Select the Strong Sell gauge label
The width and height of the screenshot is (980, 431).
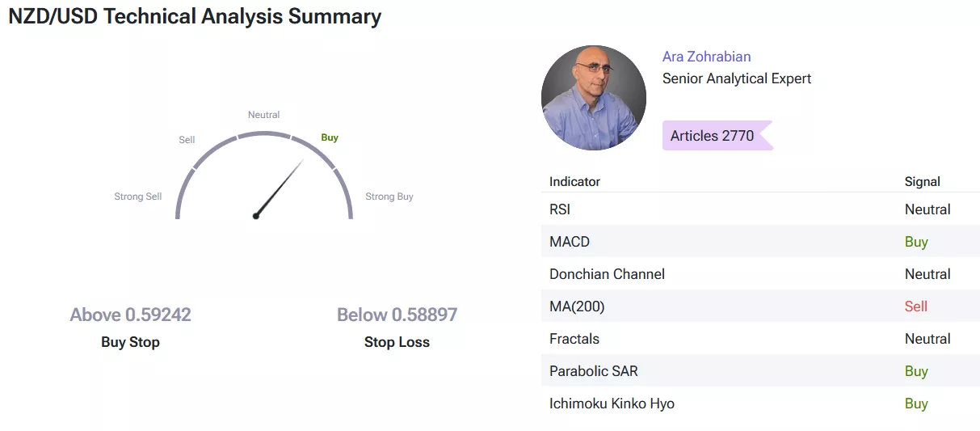(x=138, y=196)
